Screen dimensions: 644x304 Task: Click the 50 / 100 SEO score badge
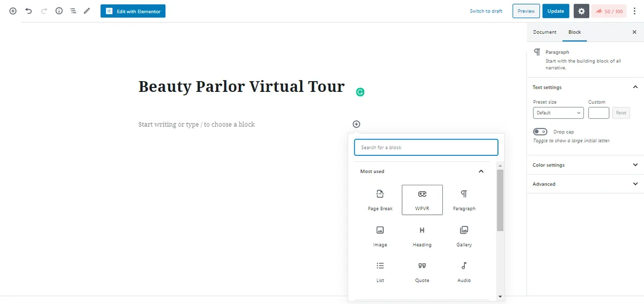click(609, 11)
